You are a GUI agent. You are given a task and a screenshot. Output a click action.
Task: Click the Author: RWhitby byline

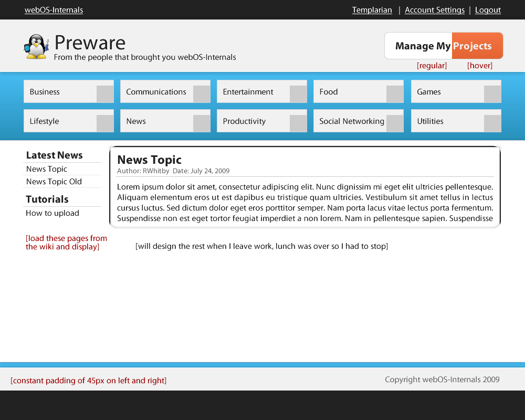[x=143, y=171]
